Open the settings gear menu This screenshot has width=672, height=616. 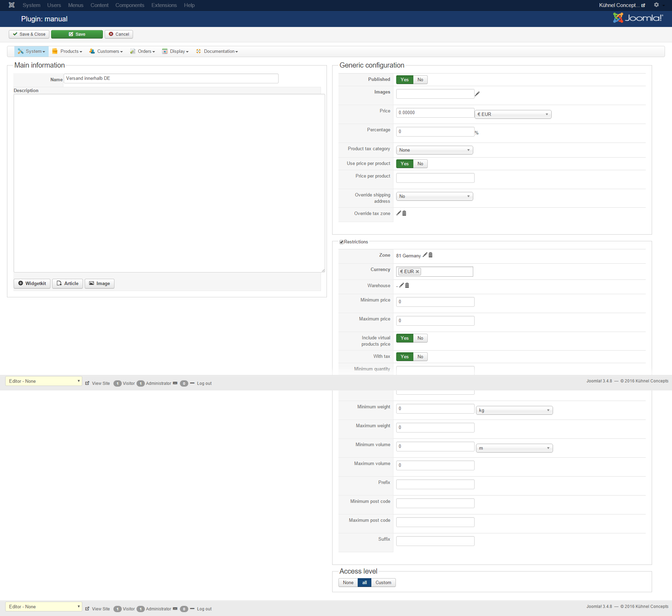pyautogui.click(x=657, y=5)
